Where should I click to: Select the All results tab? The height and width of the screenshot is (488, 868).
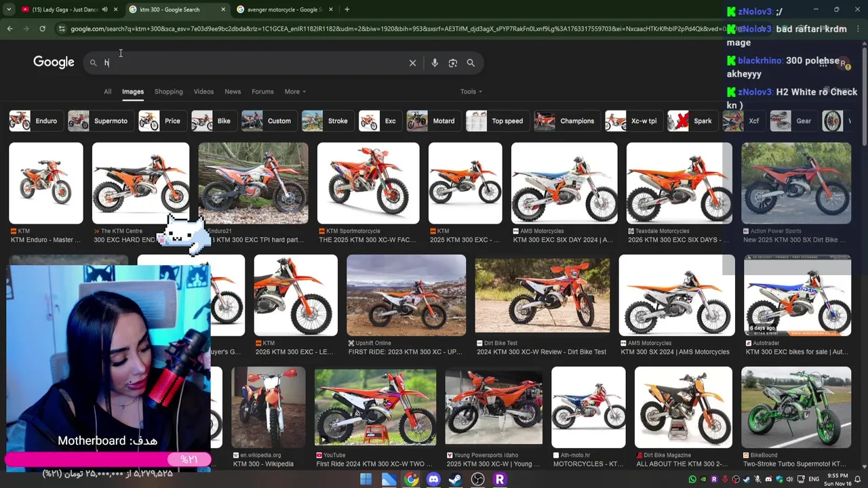[107, 91]
